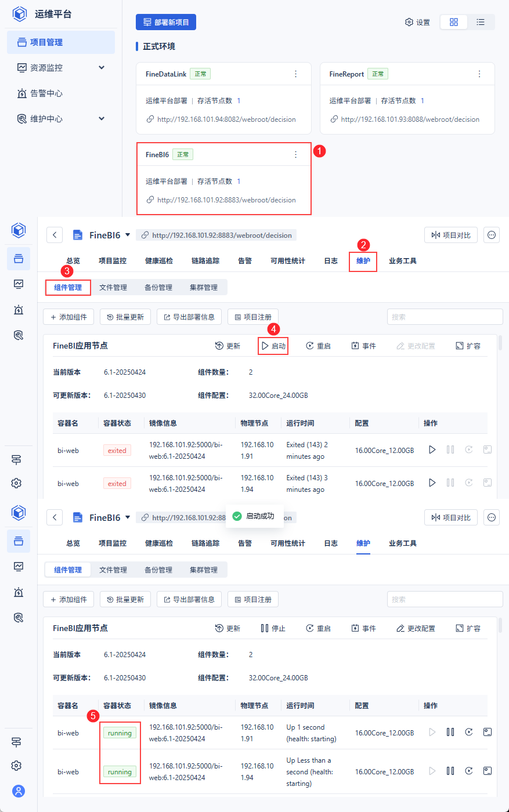
Task: Click the greyed-out 更改配置 button
Action: [x=415, y=346]
